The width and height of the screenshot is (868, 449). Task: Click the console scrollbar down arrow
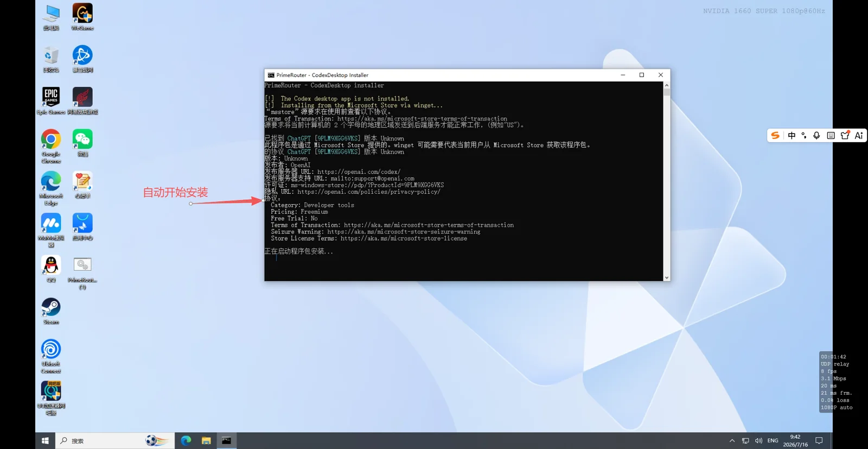[x=667, y=277]
